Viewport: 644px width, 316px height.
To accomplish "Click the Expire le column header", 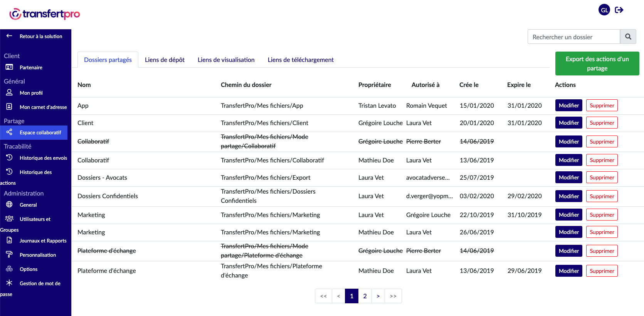I will tap(519, 85).
